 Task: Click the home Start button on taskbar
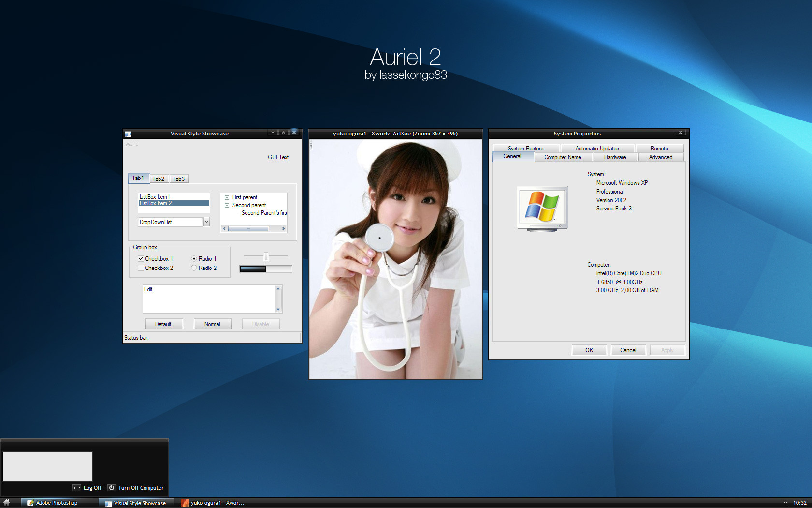pos(6,503)
